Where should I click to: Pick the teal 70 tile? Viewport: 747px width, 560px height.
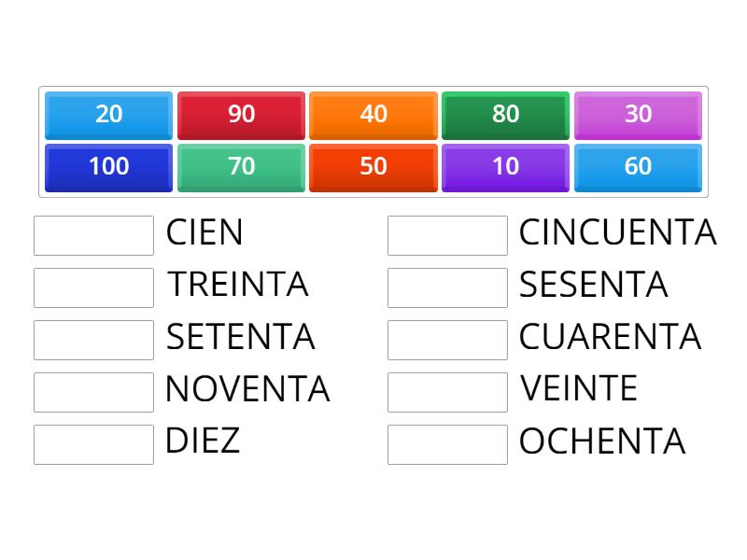(x=241, y=167)
